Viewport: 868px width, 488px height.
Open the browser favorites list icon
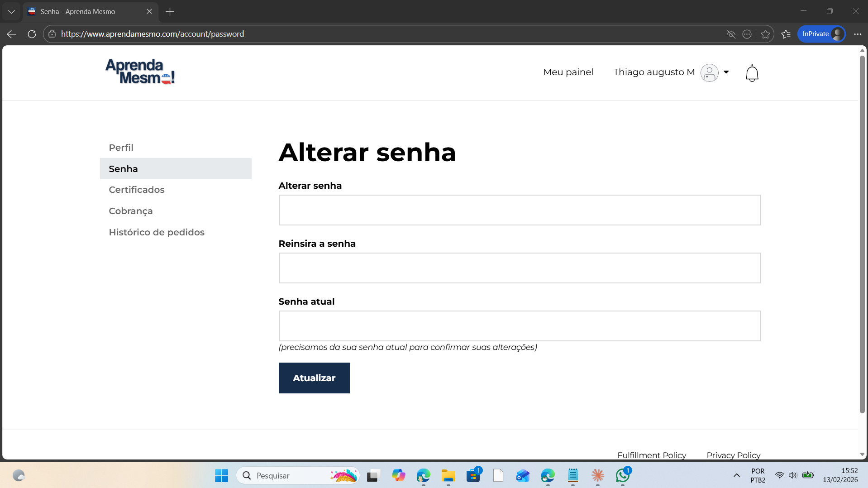tap(786, 34)
